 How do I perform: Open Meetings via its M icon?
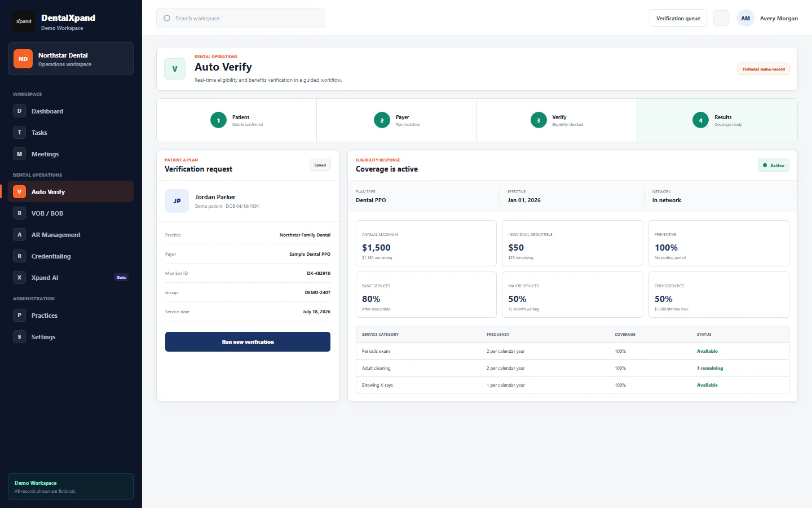19,154
